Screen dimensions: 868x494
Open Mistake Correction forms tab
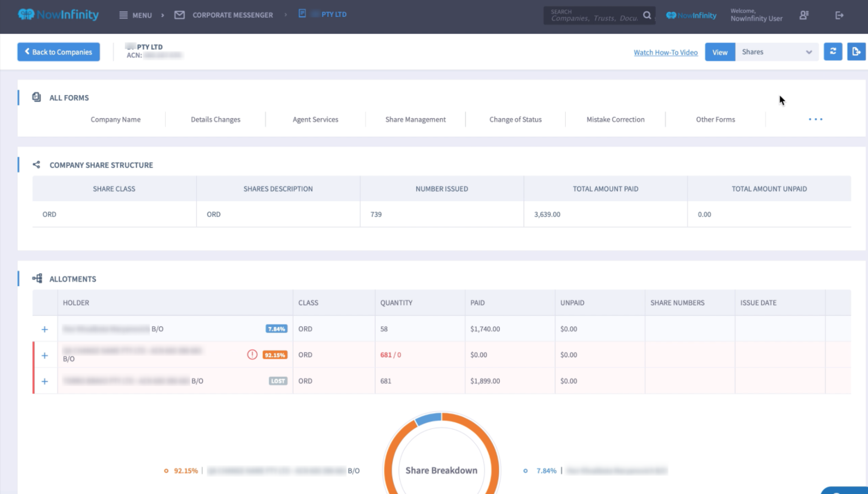pyautogui.click(x=615, y=119)
